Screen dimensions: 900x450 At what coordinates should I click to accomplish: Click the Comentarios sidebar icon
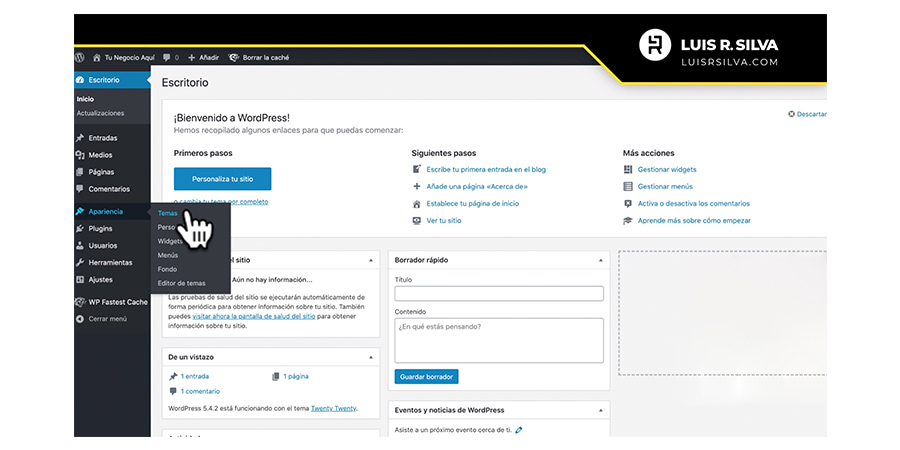coord(80,189)
